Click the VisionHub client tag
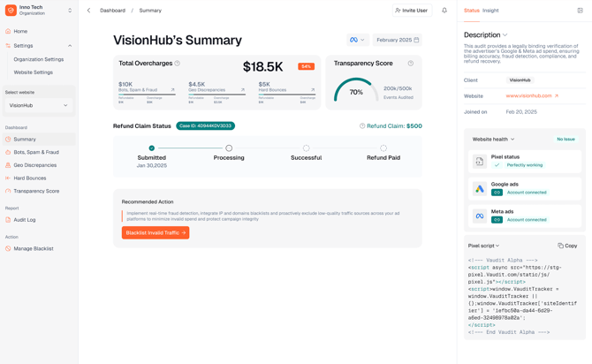 [x=520, y=80]
